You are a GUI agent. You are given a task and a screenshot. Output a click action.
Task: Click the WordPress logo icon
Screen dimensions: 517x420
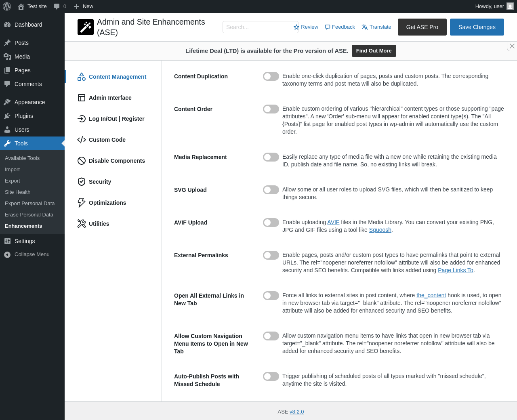pyautogui.click(x=7, y=6)
